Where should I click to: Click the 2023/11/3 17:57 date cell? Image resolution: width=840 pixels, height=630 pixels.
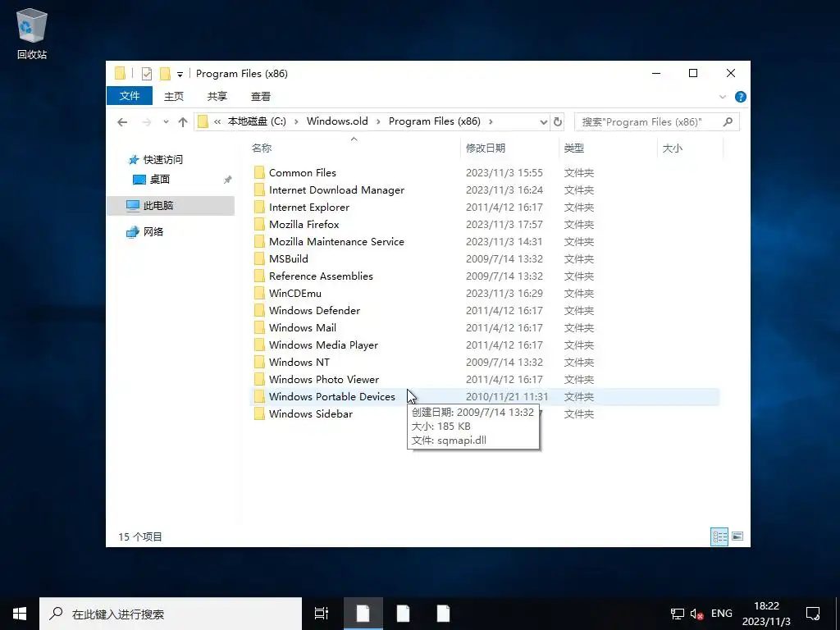504,225
